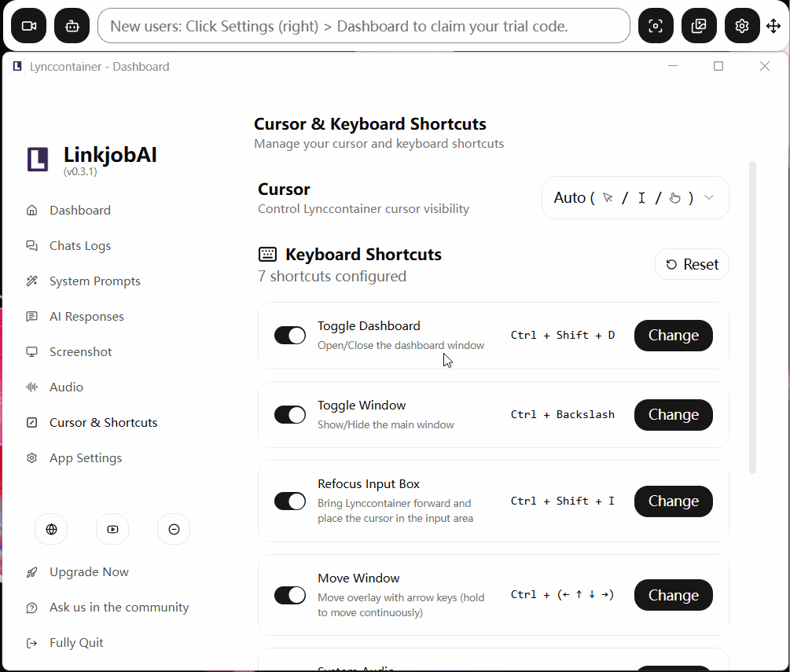Click "Show/Hide the main window" description
The height and width of the screenshot is (672, 790).
point(385,424)
